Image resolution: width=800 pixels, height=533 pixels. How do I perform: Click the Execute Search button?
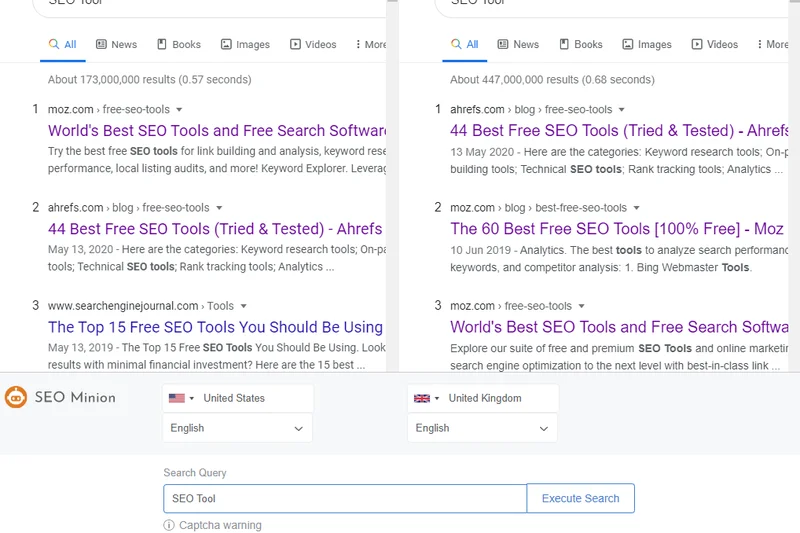pos(581,498)
